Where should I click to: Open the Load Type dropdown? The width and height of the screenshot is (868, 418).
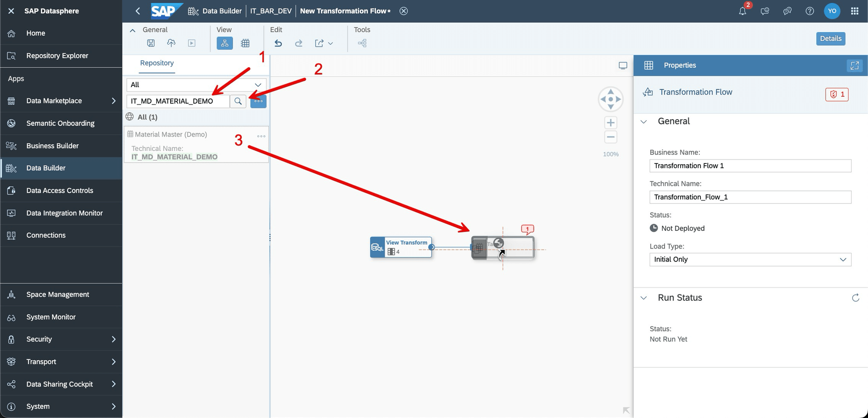[750, 259]
